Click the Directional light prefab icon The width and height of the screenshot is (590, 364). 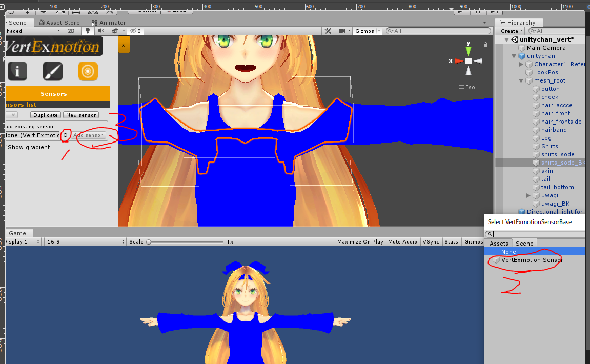521,212
